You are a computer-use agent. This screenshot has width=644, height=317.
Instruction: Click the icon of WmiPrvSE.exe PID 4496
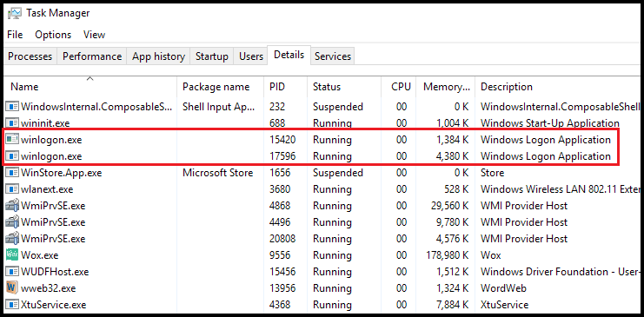click(x=12, y=222)
